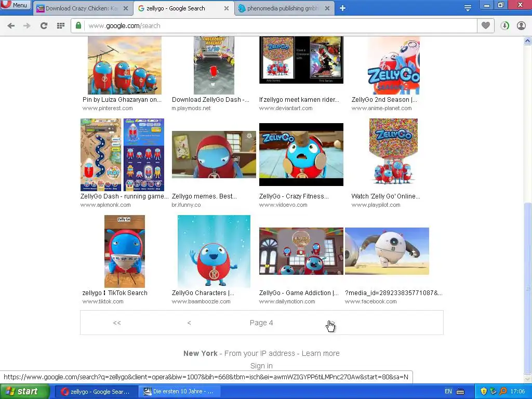Click 'Download ZellyGo Dash -...' title
Viewport: 532px width, 399px height.
(210, 100)
